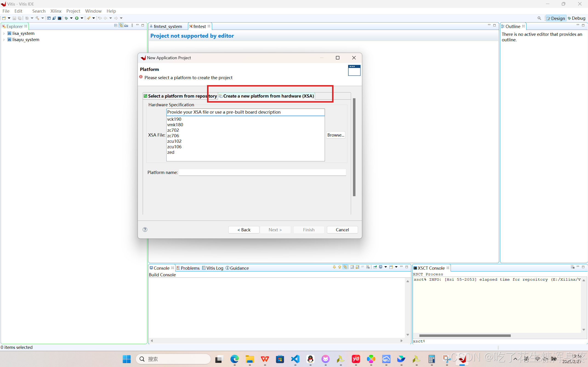Screen dimensions: 588x367
Task: Click the green Run toolbar icon
Action: click(77, 18)
